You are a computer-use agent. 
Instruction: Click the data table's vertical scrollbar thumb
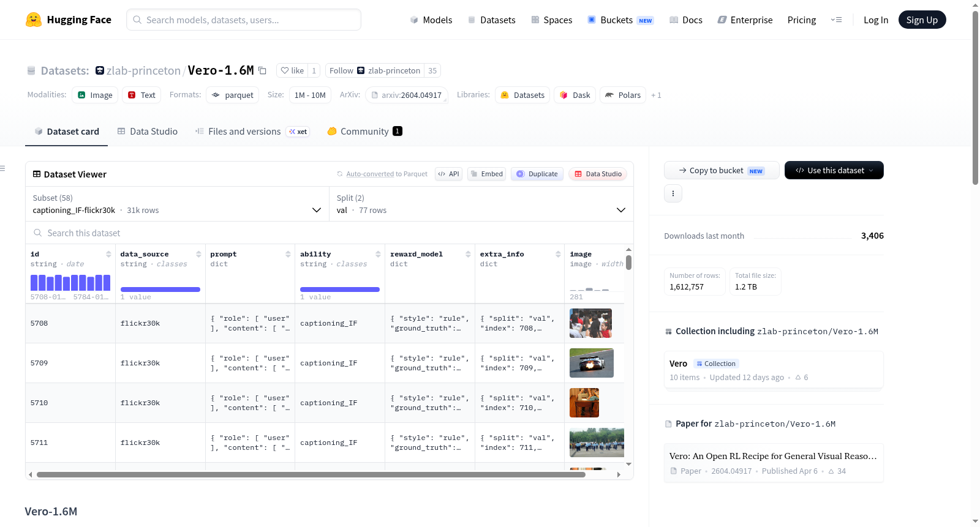click(x=628, y=262)
